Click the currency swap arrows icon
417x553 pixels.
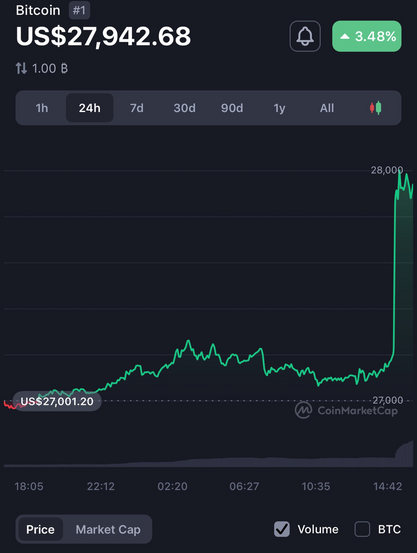[21, 68]
